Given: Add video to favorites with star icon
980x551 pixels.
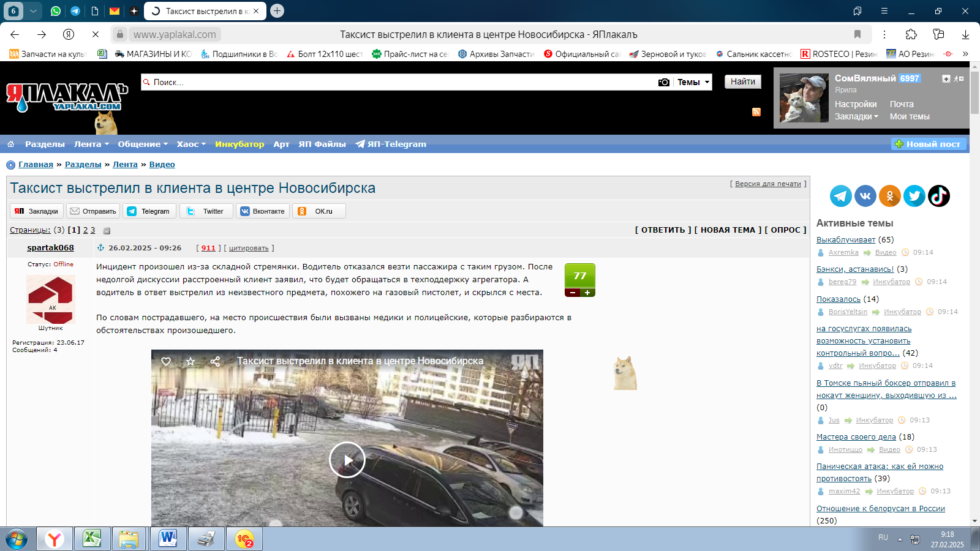Looking at the screenshot, I should pos(190,361).
